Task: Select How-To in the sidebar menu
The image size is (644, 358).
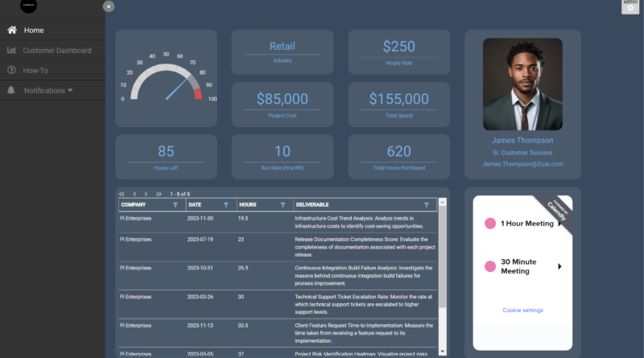Action: point(35,71)
